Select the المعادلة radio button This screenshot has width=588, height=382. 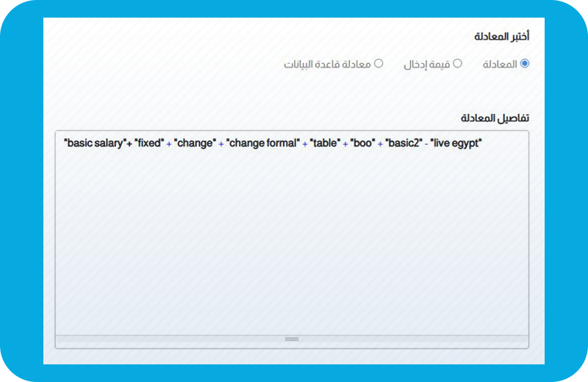click(524, 64)
